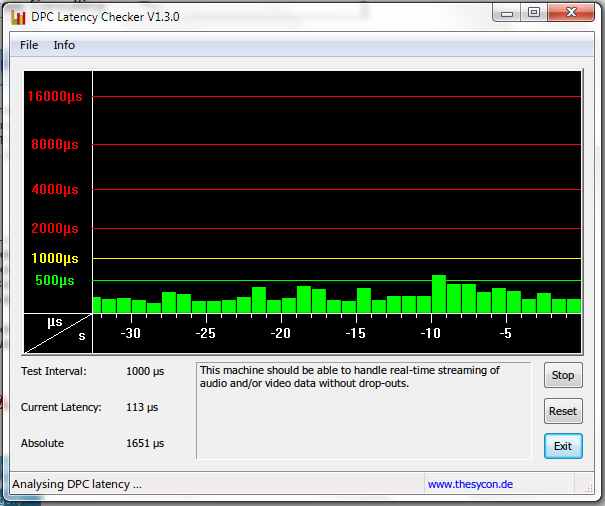Viewport: 605px width, 506px height.
Task: Open the www.thesycon.de link
Action: 470,484
